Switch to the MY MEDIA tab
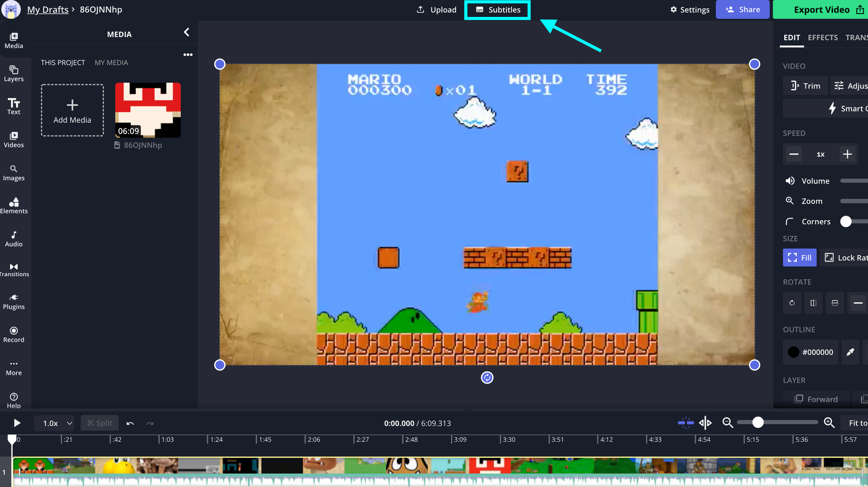The image size is (868, 487). pyautogui.click(x=111, y=62)
